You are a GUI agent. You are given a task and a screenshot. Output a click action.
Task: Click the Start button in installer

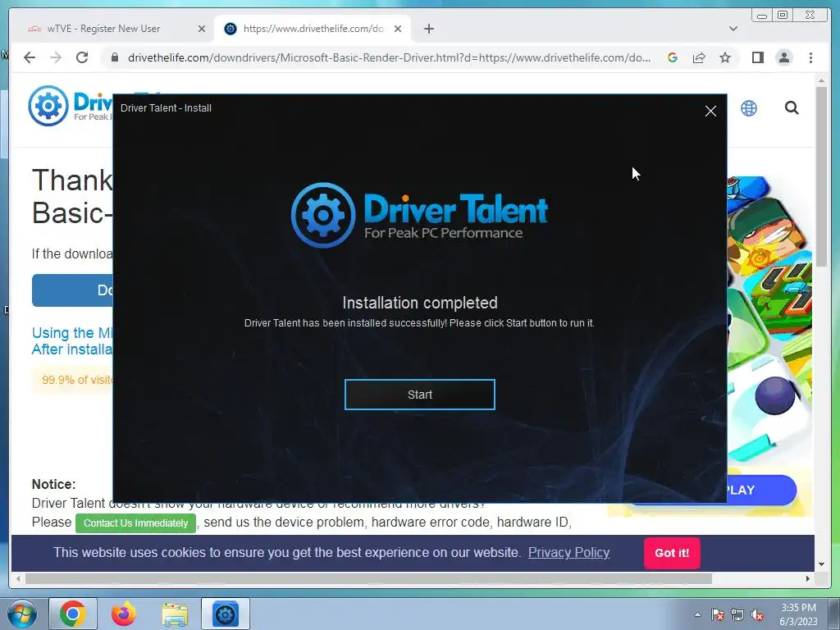(x=419, y=395)
